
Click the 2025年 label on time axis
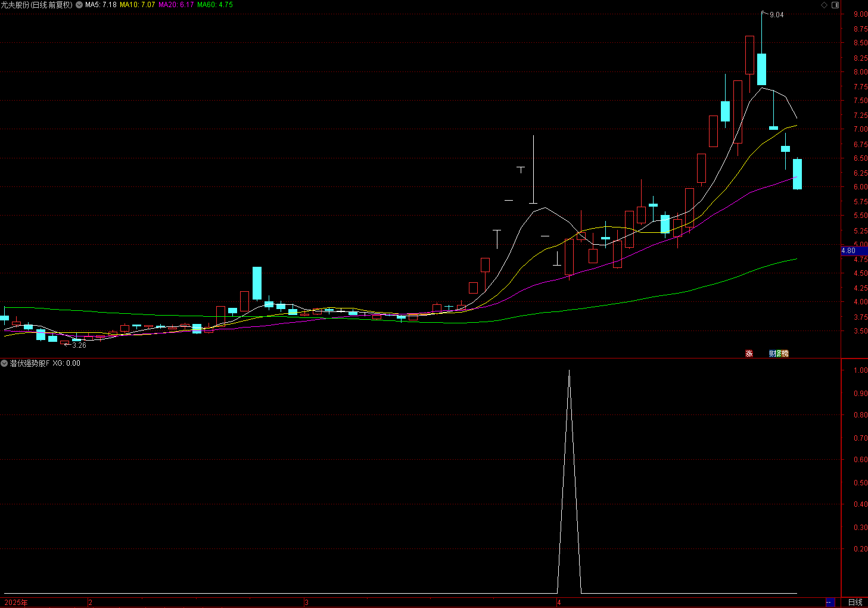(x=16, y=603)
